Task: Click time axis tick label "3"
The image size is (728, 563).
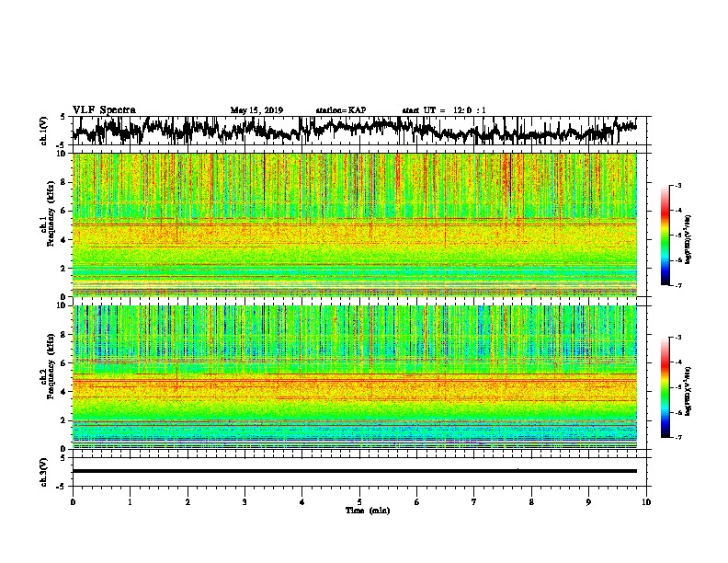Action: 245,501
